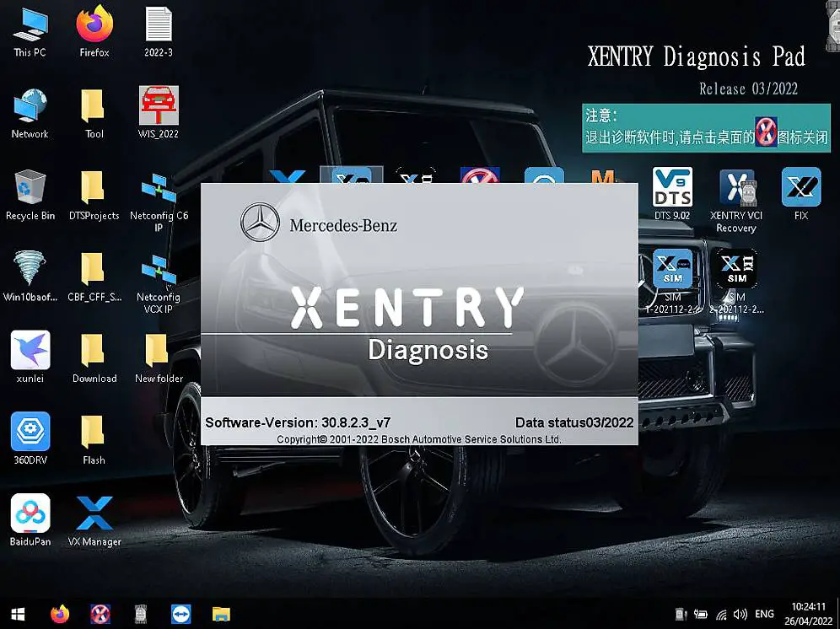Open the Start menu
Image resolution: width=840 pixels, height=629 pixels.
(x=17, y=613)
